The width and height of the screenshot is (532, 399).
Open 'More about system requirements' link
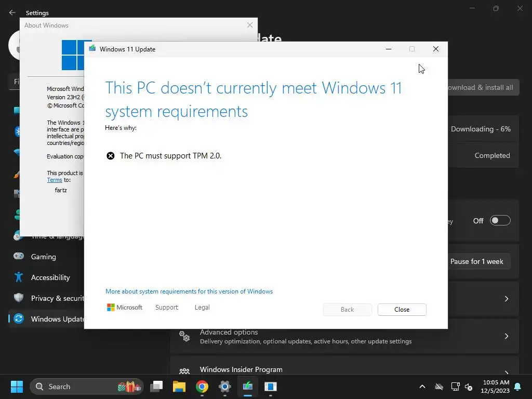click(x=189, y=291)
